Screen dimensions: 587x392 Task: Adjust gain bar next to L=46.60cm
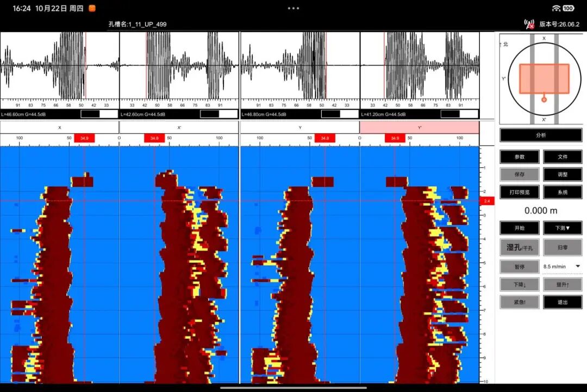click(x=99, y=114)
